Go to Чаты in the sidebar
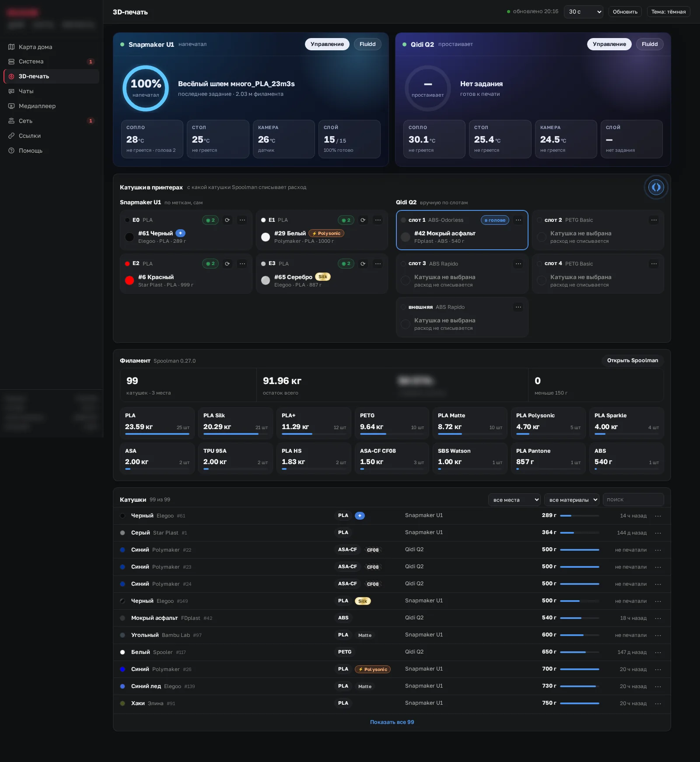Screen dimensions: 700x762 pyautogui.click(x=51, y=91)
